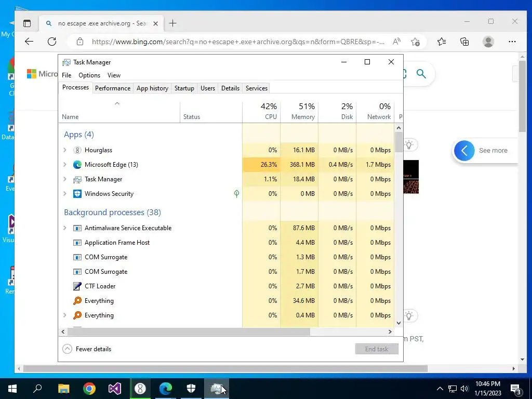Click the Bing search magnifier icon
The width and height of the screenshot is (532, 399).
click(421, 74)
